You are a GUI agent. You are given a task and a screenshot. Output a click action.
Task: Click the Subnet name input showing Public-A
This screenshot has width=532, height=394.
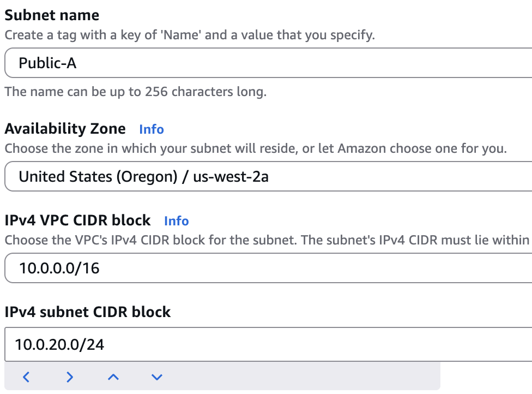[266, 63]
